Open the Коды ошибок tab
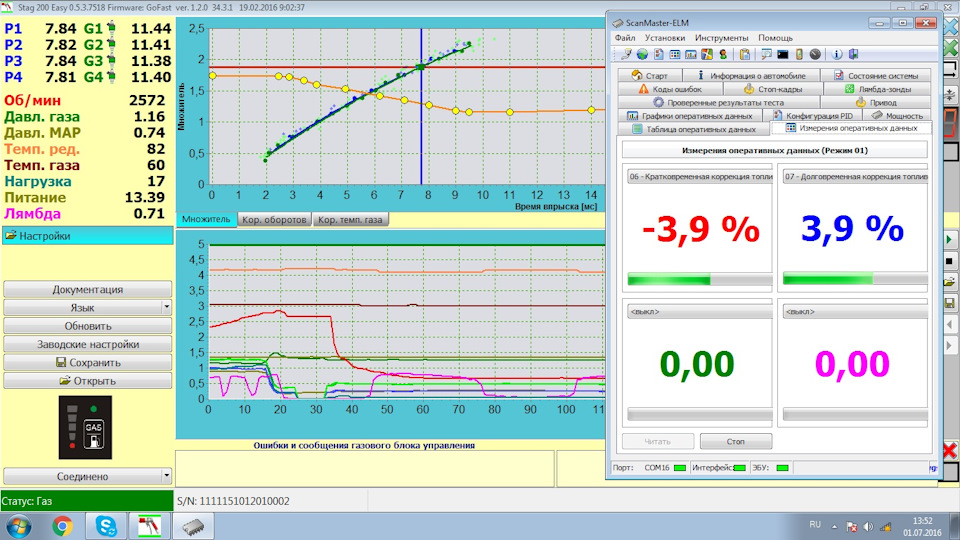This screenshot has width=960, height=540. 670,89
